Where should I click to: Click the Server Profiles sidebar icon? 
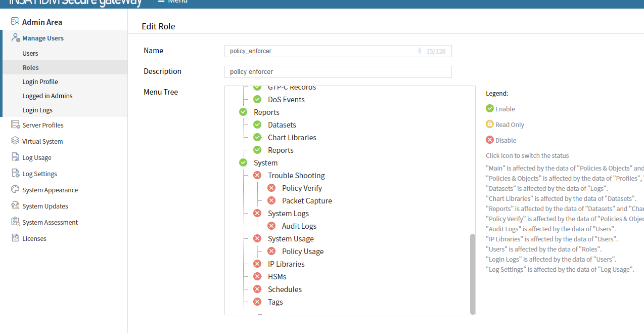[x=15, y=125]
